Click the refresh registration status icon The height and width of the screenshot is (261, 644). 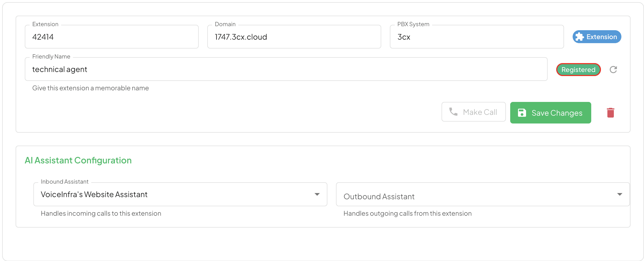click(x=613, y=70)
